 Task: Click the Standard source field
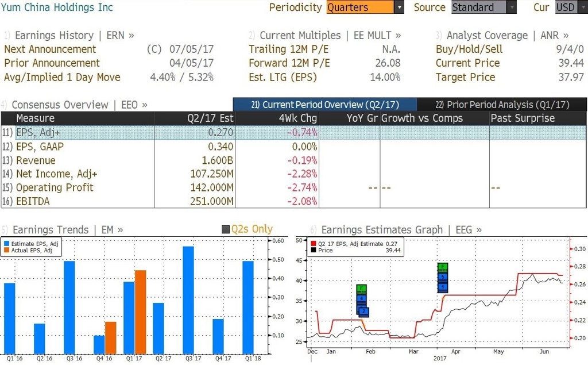(x=478, y=7)
